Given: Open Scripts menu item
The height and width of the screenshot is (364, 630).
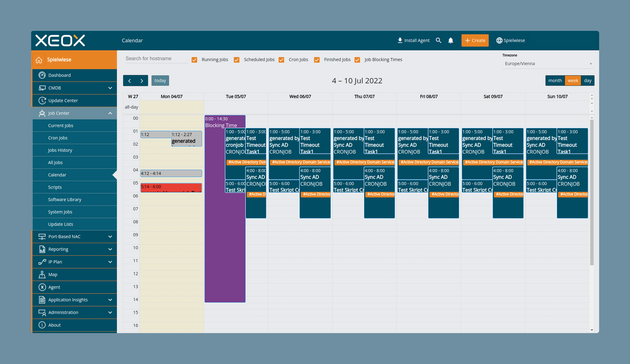Looking at the screenshot, I should click(x=75, y=187).
